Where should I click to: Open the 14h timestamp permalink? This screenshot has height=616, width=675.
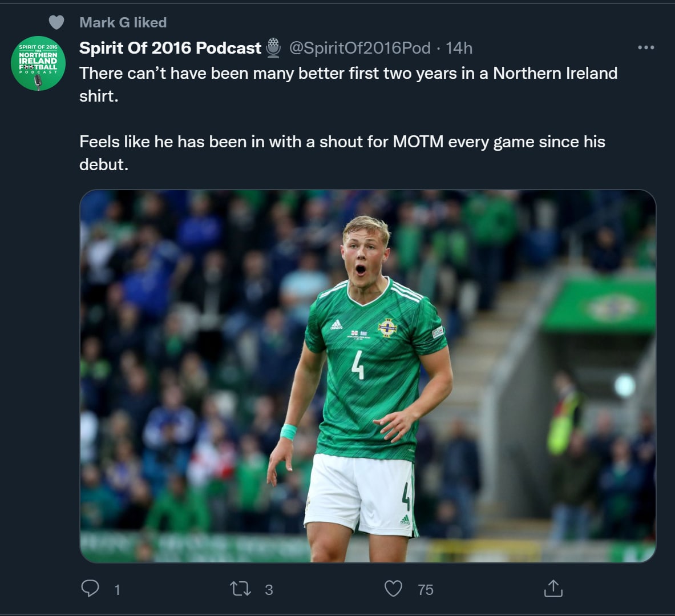459,48
